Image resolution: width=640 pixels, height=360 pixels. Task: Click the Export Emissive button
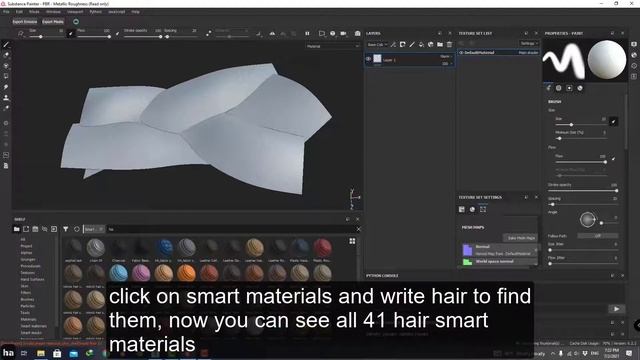[25, 22]
